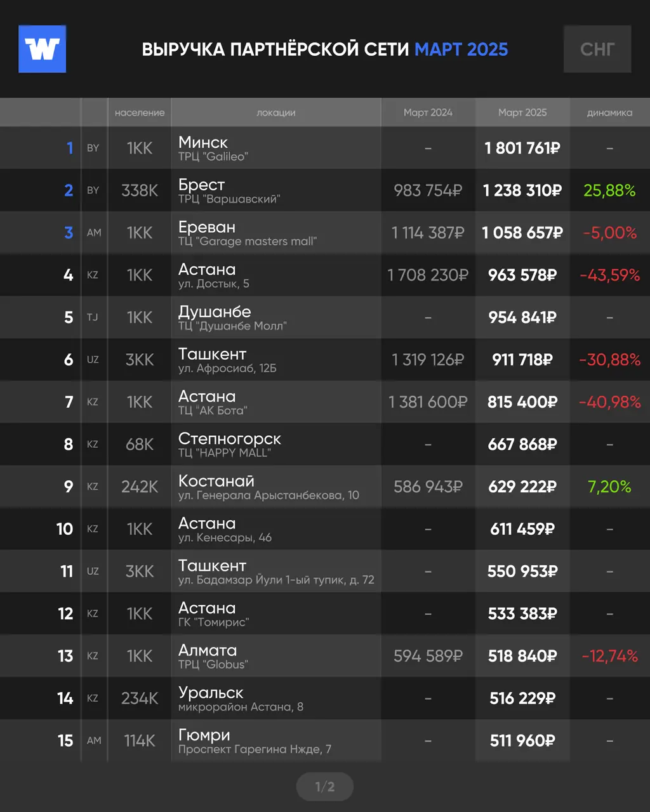Screen dimensions: 650x812
Task: Click the МАРТ 2025 title text
Action: [461, 49]
